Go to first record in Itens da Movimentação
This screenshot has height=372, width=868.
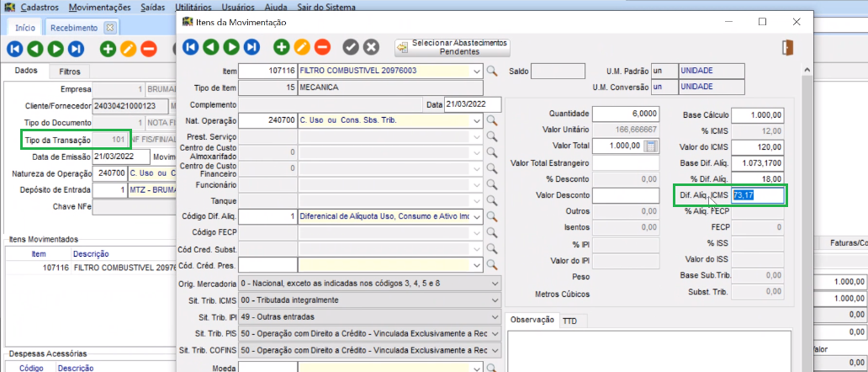point(190,47)
